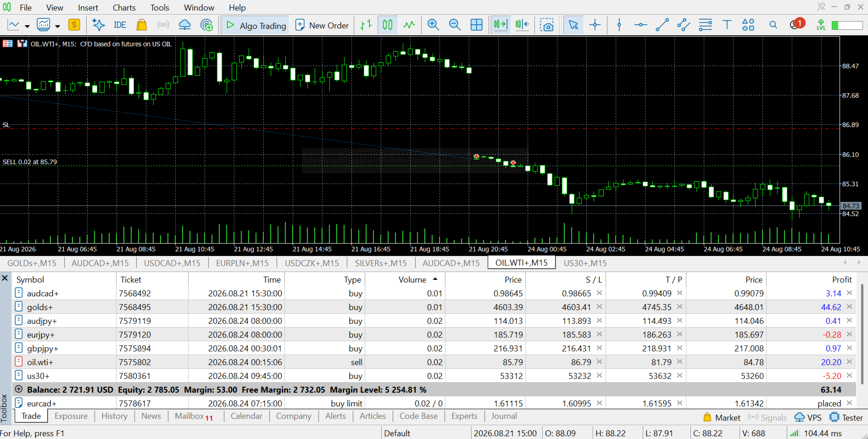Viewport: 868px width, 439px height.
Task: Remove stop loss on oil.wti+ position
Action: pos(599,361)
